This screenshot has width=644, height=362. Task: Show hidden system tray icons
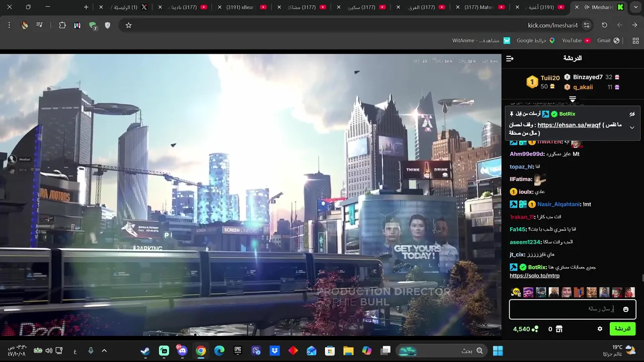tap(104, 351)
